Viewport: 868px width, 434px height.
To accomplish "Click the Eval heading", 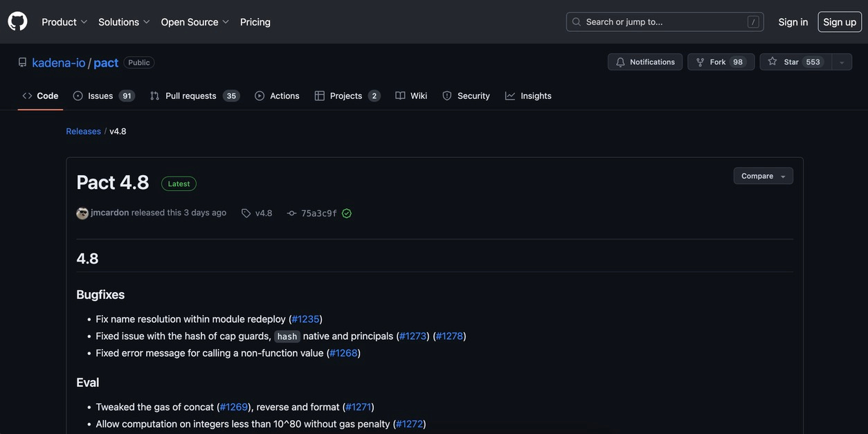I will click(88, 382).
